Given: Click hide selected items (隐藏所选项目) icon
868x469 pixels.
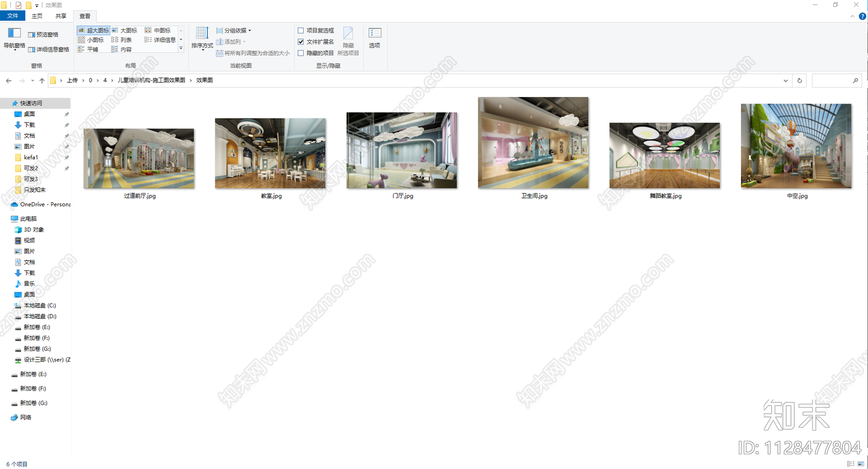Looking at the screenshot, I should point(348,41).
